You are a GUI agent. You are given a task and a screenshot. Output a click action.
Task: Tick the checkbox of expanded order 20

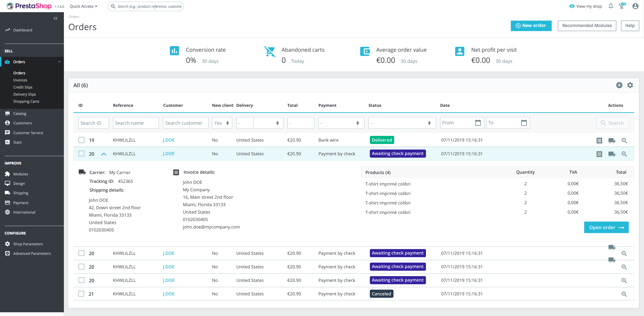[81, 153]
